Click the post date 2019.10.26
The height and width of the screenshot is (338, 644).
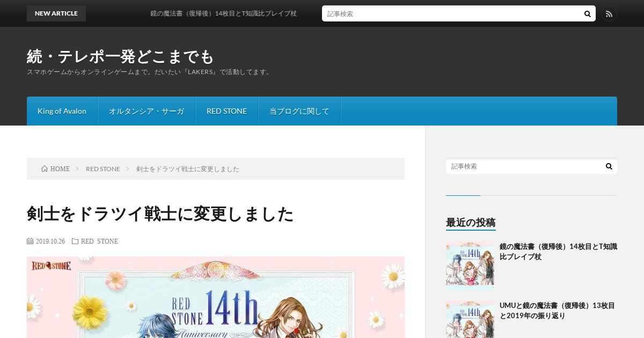tap(50, 241)
